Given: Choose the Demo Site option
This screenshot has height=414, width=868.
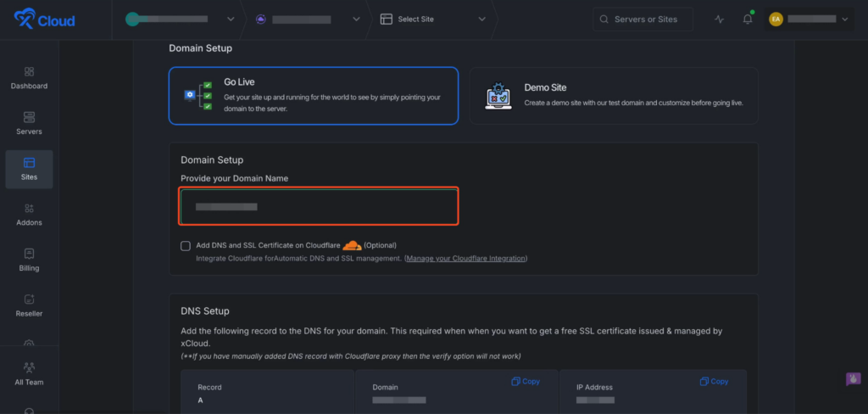Looking at the screenshot, I should tap(613, 96).
